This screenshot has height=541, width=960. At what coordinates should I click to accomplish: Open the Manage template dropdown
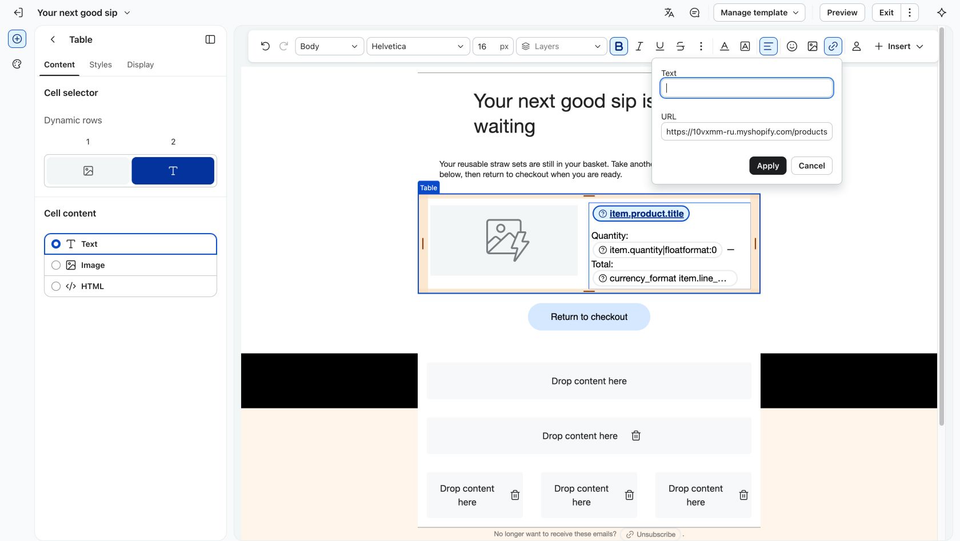click(x=759, y=12)
